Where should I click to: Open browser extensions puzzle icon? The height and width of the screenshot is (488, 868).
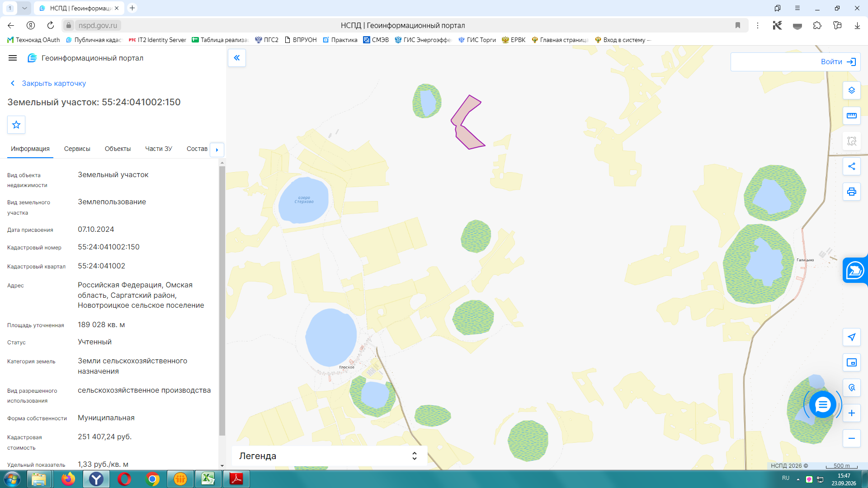[817, 25]
